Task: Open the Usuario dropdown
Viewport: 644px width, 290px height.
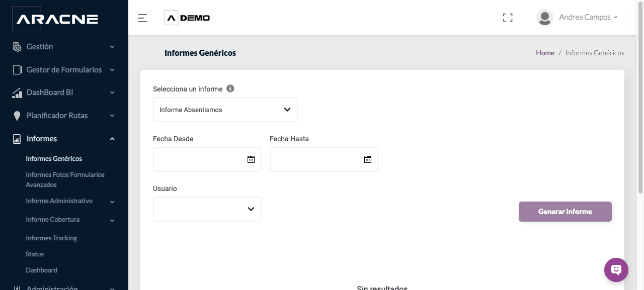Action: [207, 209]
